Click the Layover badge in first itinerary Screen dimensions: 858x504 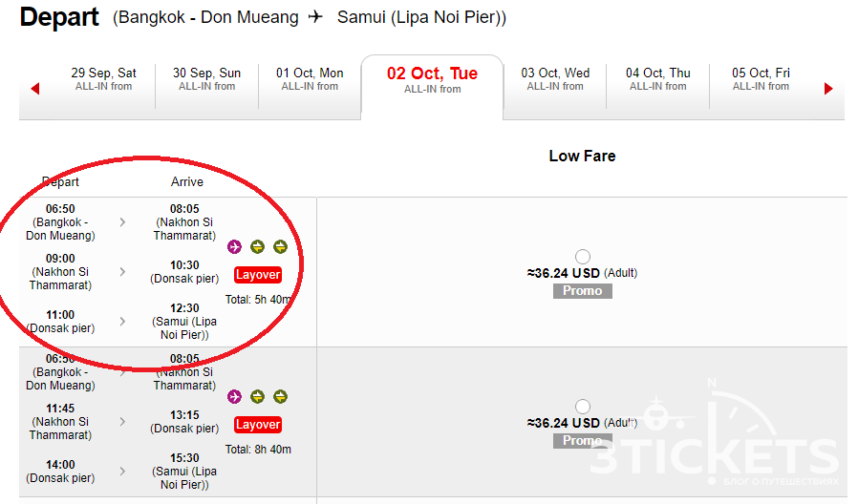(x=258, y=275)
